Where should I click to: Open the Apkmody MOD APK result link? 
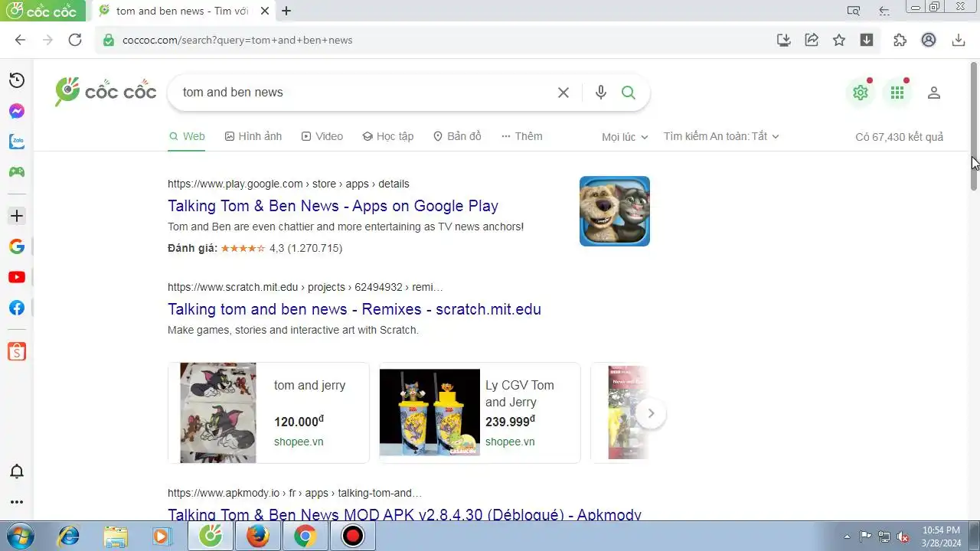pos(404,514)
